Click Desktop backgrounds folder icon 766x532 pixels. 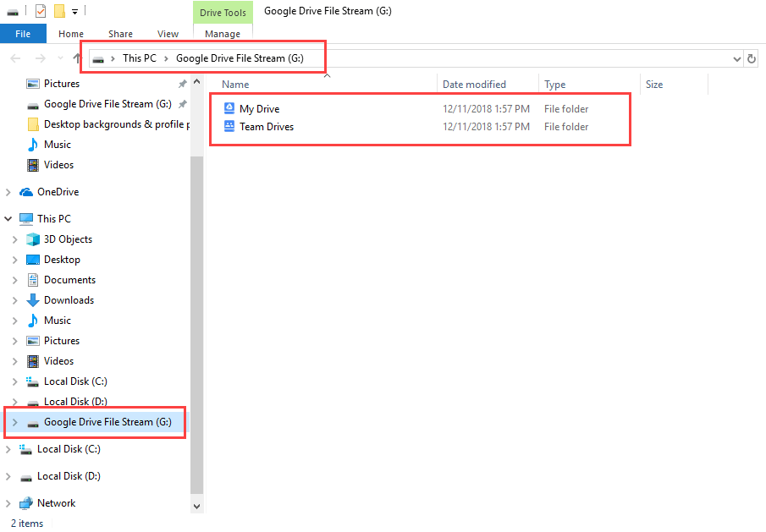tap(33, 124)
